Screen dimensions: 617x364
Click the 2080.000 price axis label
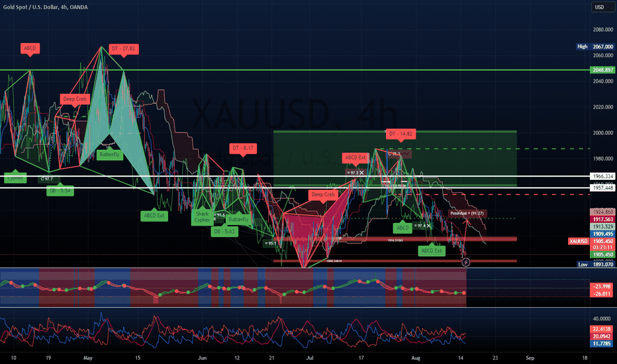coord(603,30)
